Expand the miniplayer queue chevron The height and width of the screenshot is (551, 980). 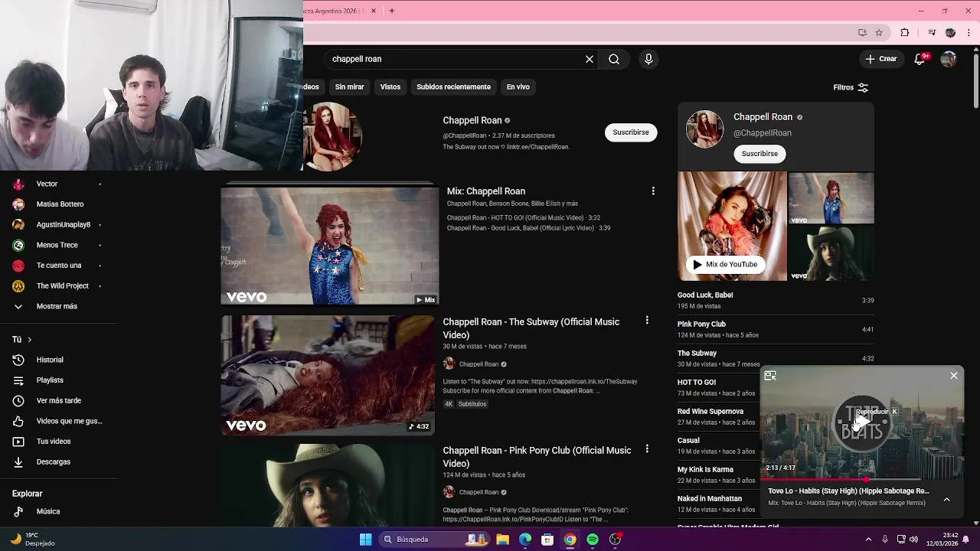coord(946,500)
